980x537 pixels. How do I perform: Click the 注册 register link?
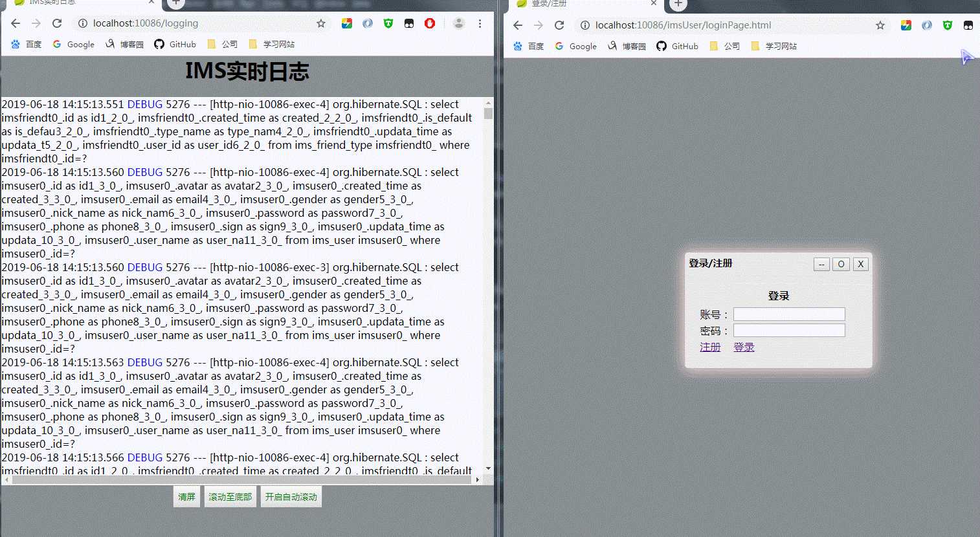pos(710,347)
